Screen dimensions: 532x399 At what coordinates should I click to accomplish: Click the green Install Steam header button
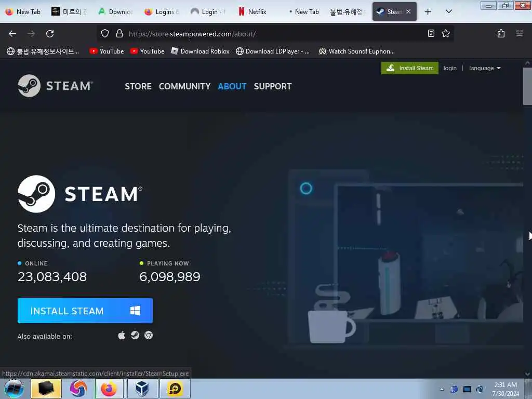[410, 68]
